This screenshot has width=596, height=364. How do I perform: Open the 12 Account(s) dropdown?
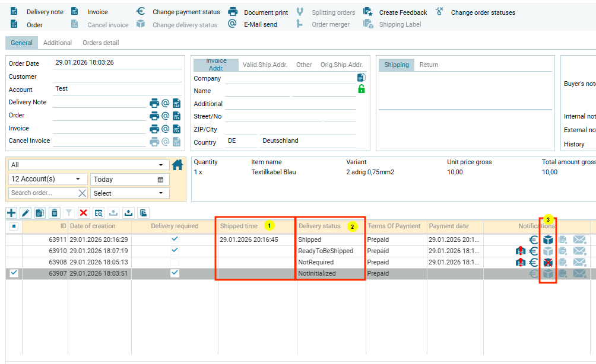tap(47, 179)
